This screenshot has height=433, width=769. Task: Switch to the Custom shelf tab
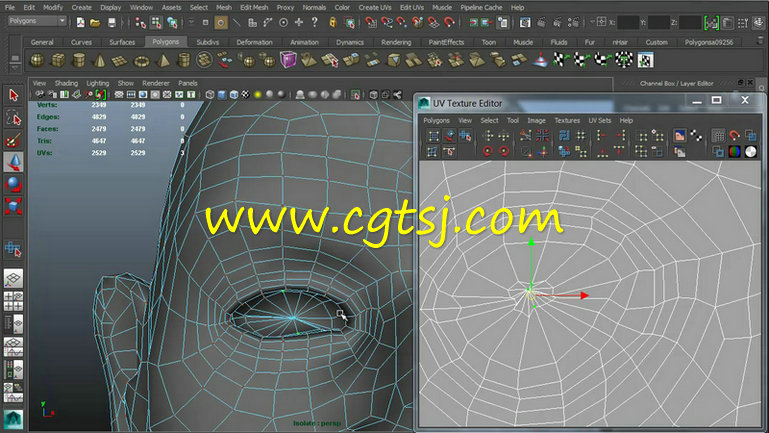coord(656,42)
